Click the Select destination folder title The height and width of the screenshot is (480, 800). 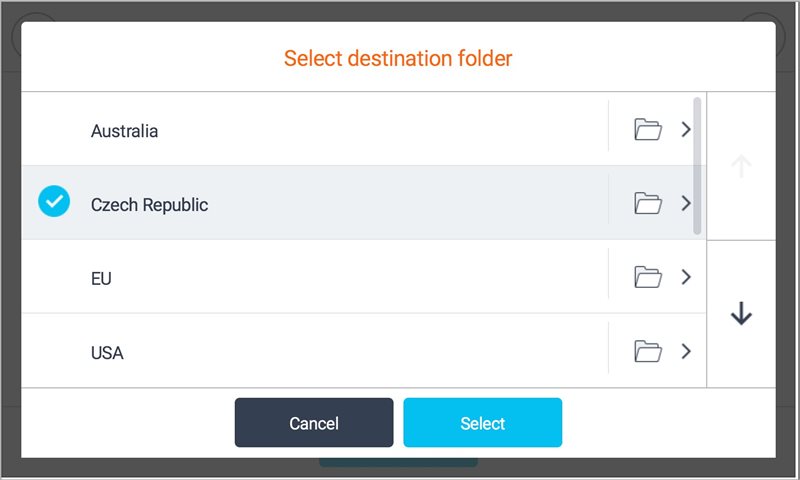(x=398, y=58)
